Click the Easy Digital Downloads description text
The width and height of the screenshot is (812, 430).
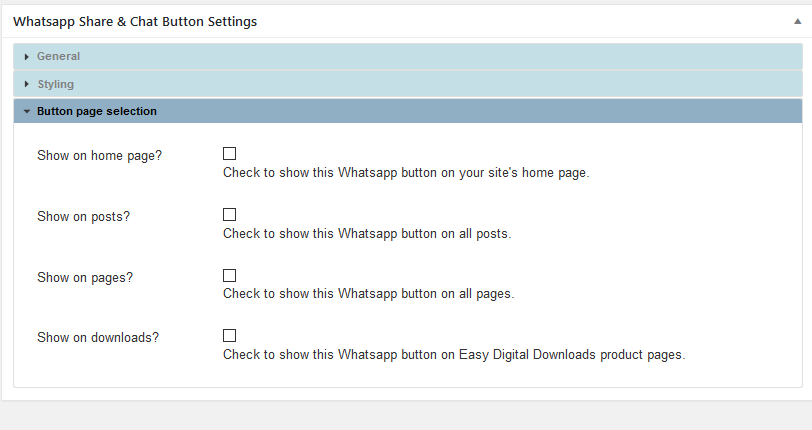click(x=454, y=355)
